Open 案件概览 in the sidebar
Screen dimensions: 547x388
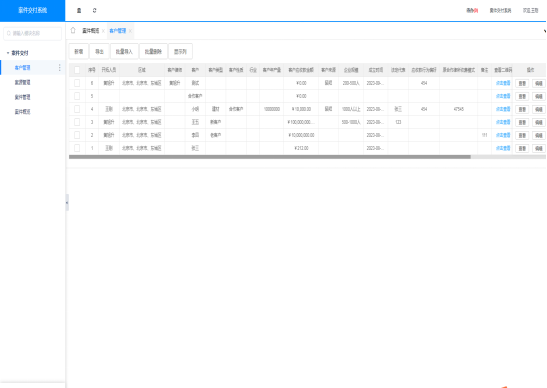(22, 112)
